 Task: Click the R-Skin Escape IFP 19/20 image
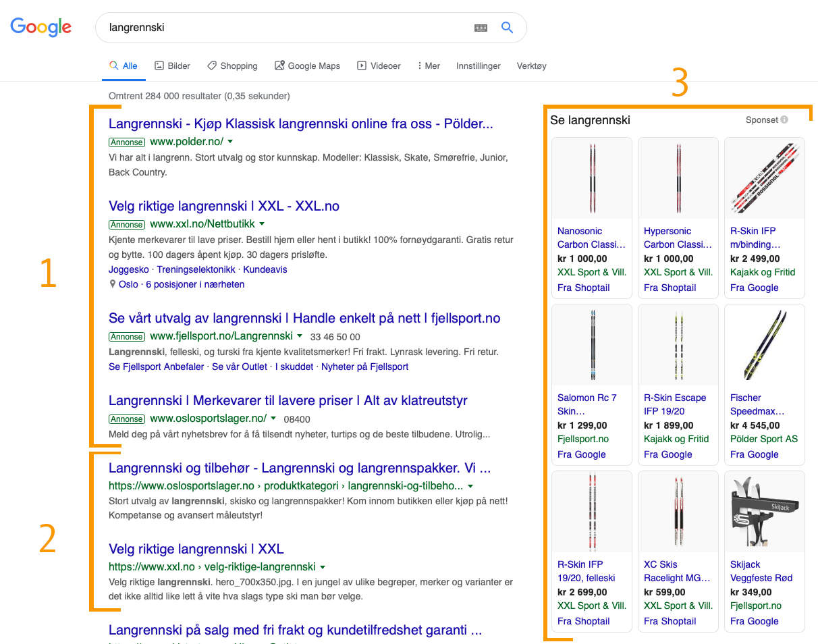tap(678, 345)
